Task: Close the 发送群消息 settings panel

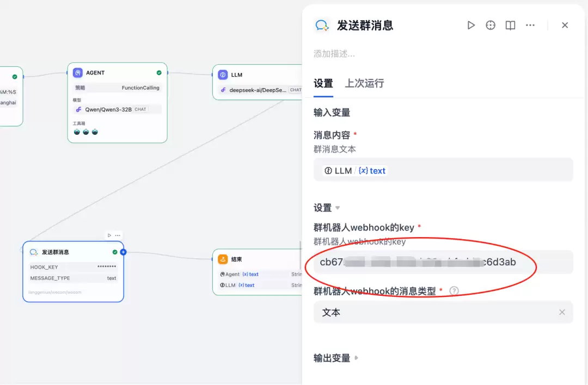Action: pos(565,25)
